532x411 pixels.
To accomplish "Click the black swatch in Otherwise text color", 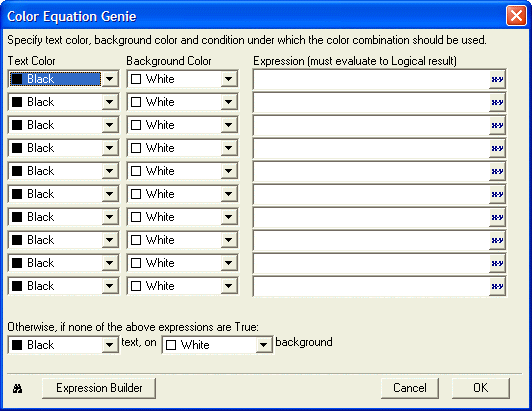I will (17, 345).
